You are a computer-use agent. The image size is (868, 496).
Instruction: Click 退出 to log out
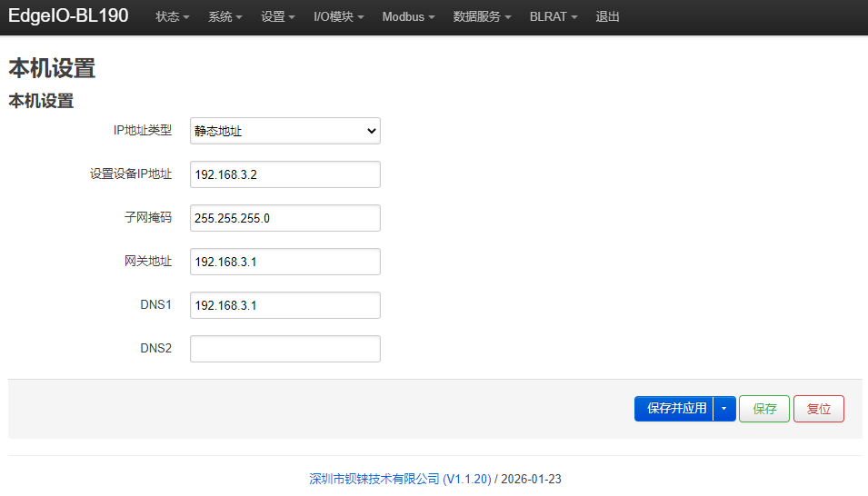pos(607,16)
